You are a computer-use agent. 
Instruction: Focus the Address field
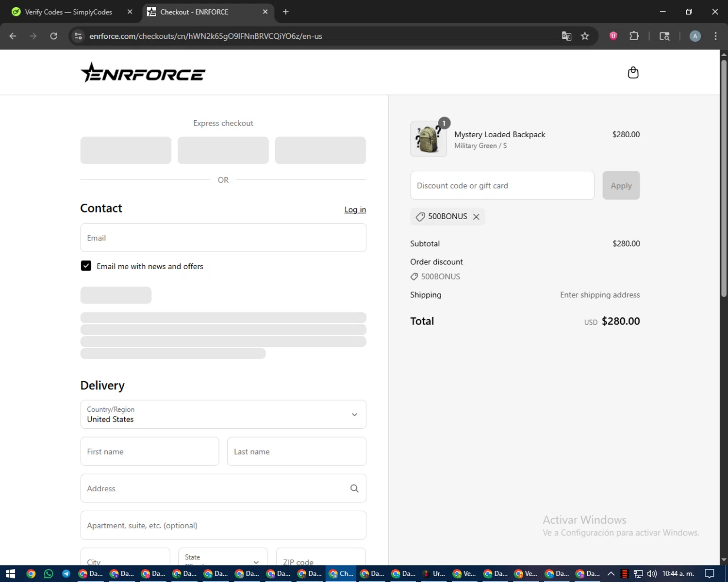click(223, 488)
